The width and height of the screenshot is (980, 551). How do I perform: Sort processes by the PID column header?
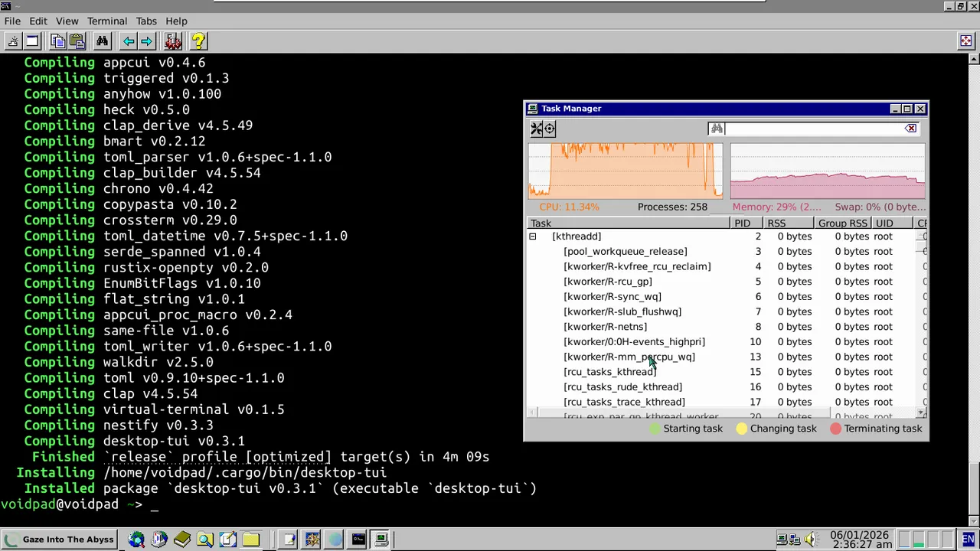[742, 223]
